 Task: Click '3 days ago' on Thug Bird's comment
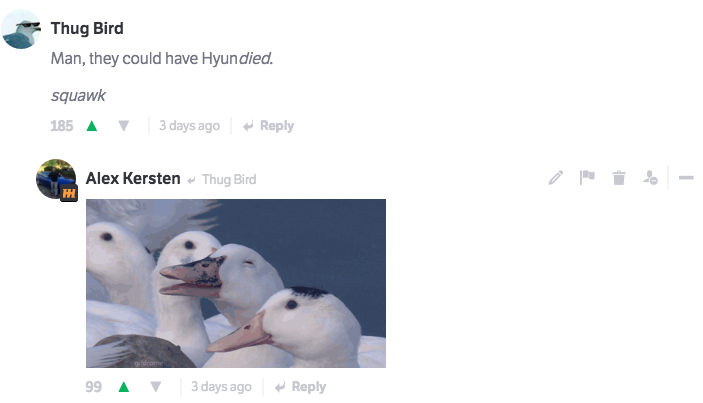click(190, 126)
